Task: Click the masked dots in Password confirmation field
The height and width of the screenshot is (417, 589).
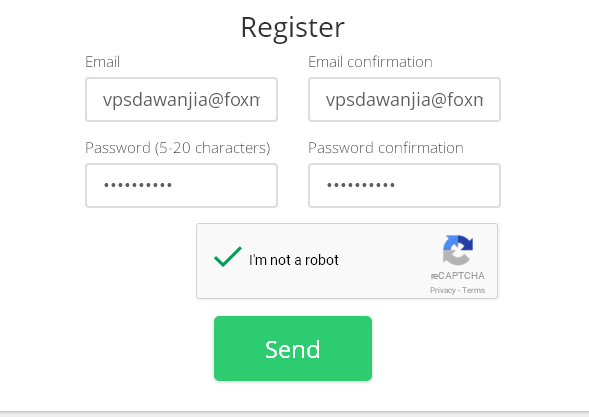Action: coord(361,185)
